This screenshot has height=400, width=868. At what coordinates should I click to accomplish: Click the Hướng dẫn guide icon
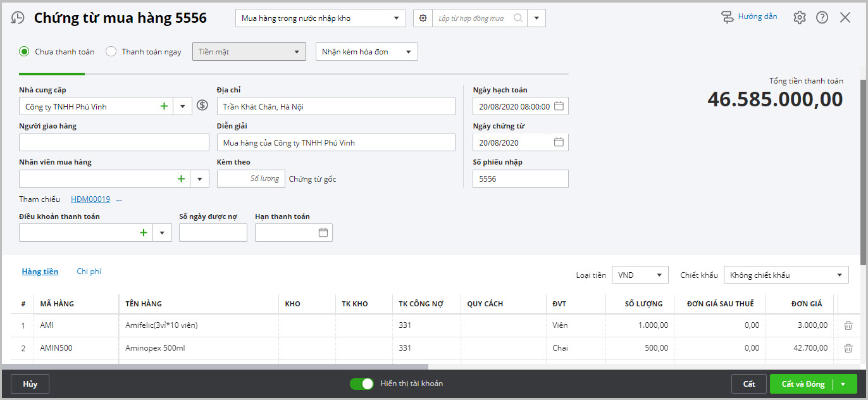click(728, 17)
